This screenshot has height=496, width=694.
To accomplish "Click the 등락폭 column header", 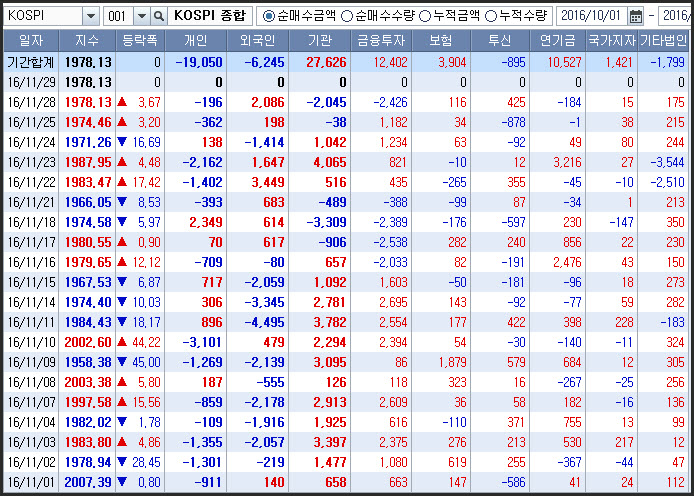I will [140, 41].
